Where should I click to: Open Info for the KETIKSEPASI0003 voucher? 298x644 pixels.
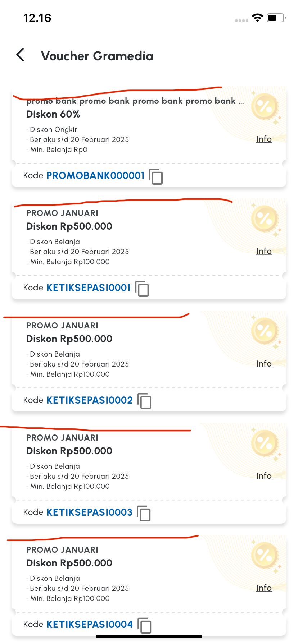tap(264, 476)
